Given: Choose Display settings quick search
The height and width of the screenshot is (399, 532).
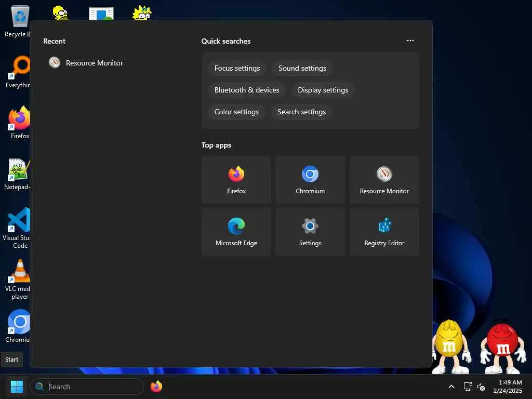Looking at the screenshot, I should [323, 90].
